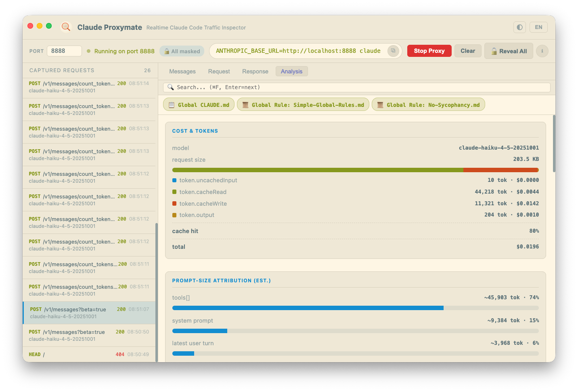This screenshot has height=392, width=578.
Task: Click the request size token bar
Action: click(x=356, y=170)
